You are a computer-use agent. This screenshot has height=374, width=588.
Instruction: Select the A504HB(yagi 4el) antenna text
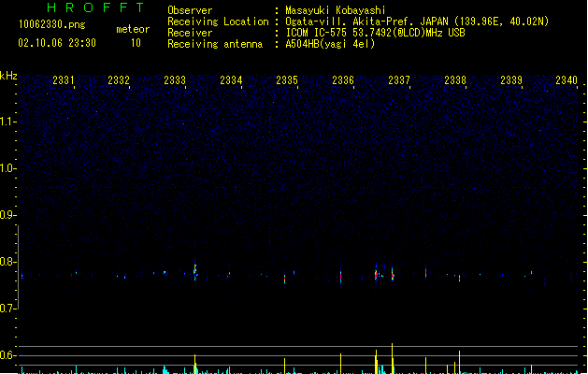tap(330, 44)
